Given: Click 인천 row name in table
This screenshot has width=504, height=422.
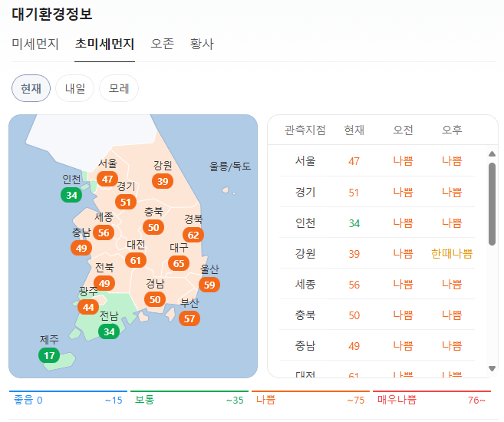Looking at the screenshot, I should point(305,223).
